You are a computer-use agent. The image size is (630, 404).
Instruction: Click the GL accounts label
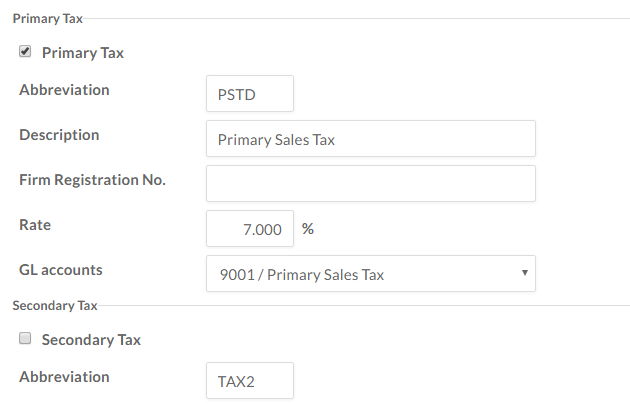click(60, 270)
